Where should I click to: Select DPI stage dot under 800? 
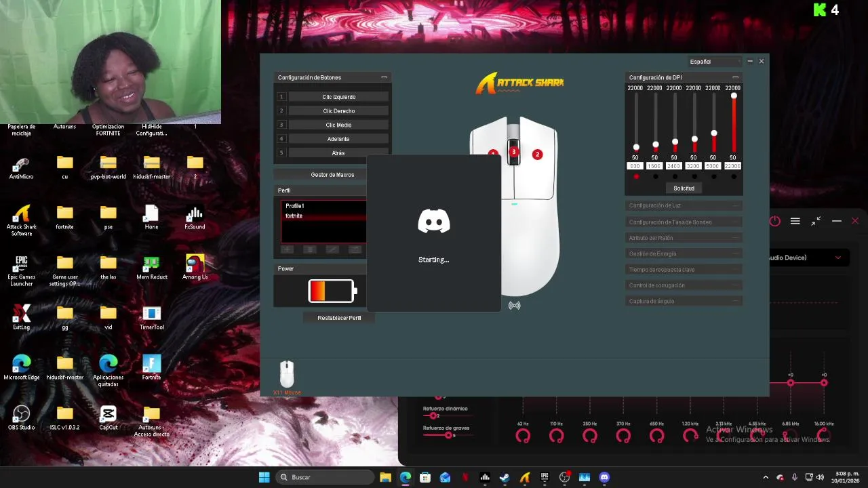pos(635,177)
